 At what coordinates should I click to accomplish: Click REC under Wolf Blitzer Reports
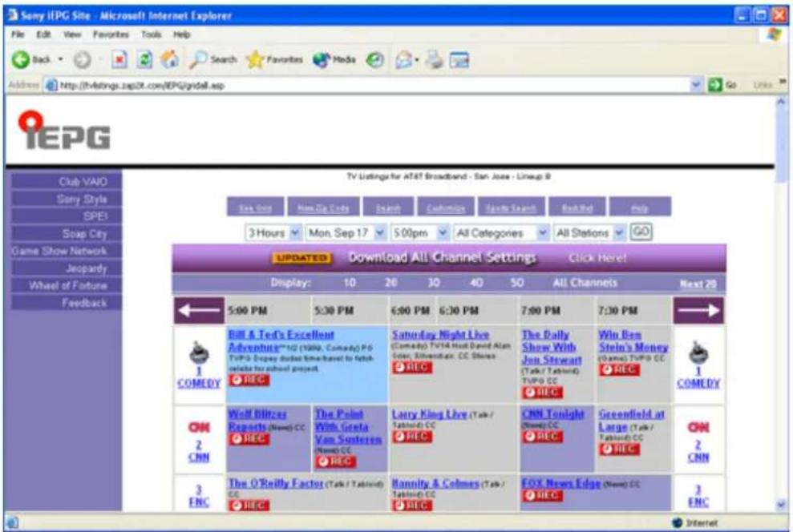coord(249,438)
